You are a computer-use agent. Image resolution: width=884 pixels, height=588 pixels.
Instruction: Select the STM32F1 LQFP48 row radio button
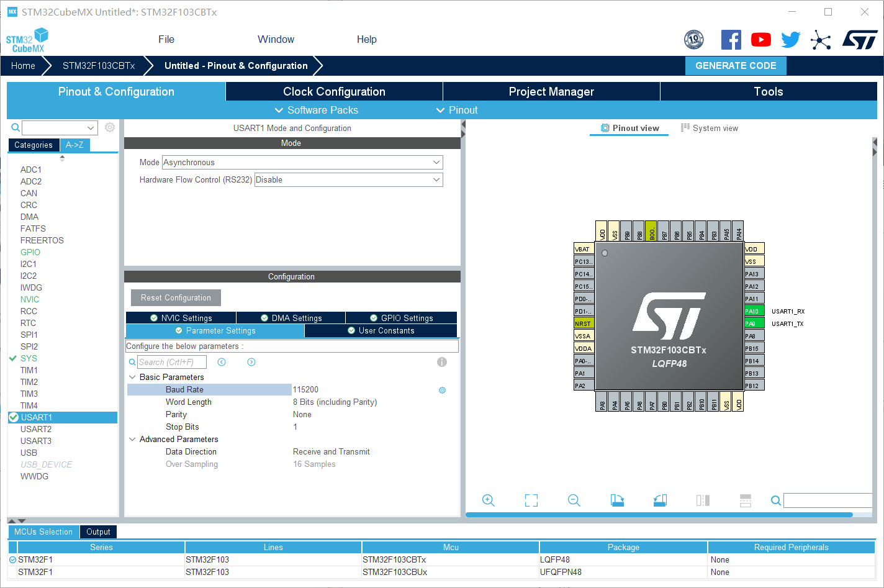pyautogui.click(x=13, y=559)
